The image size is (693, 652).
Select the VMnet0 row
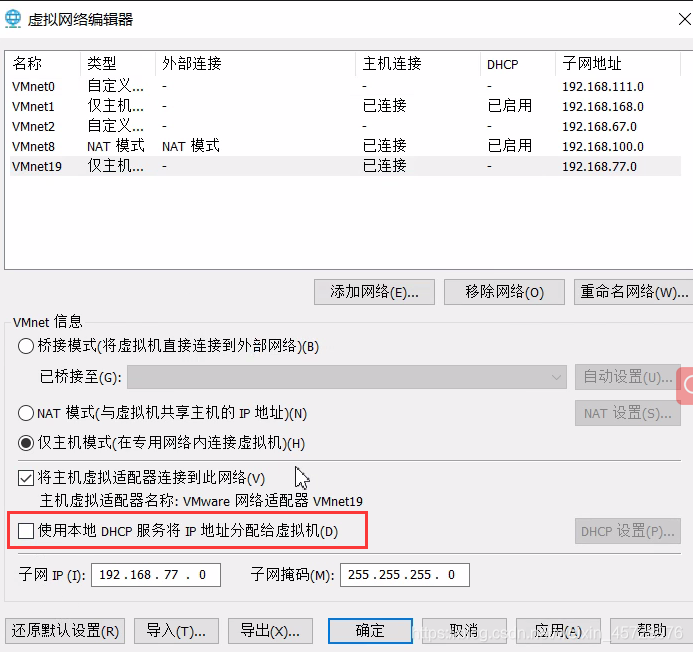pos(345,86)
